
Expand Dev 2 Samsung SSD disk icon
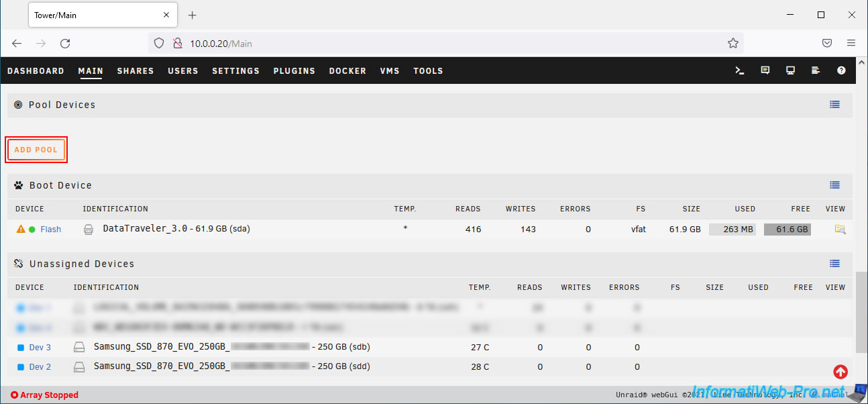tap(80, 367)
